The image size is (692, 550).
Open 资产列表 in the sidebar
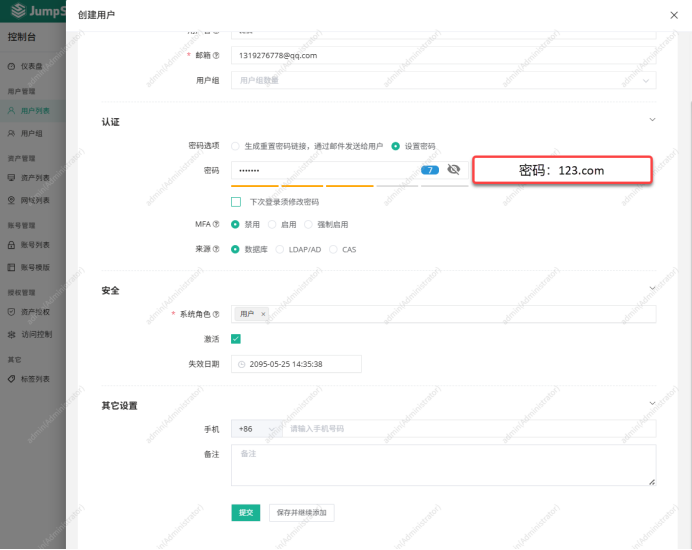click(x=34, y=176)
